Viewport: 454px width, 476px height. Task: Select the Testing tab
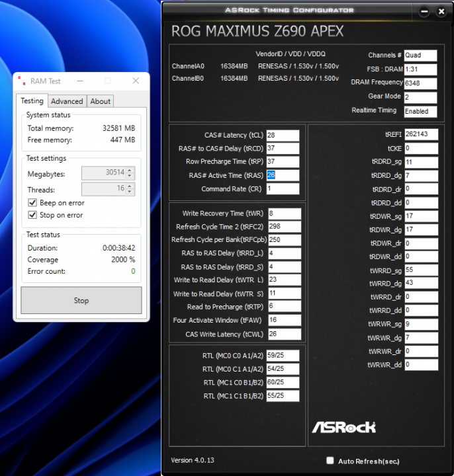pyautogui.click(x=32, y=101)
